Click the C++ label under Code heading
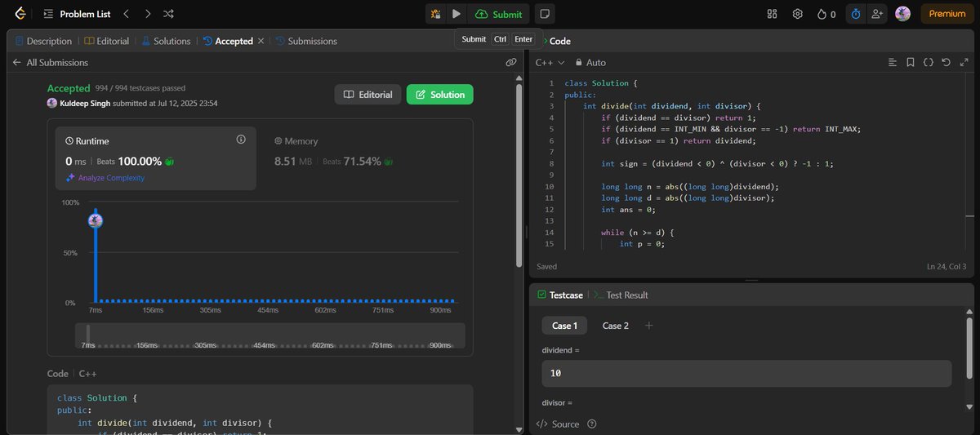Screen dimensions: 980x435 [x=88, y=374]
